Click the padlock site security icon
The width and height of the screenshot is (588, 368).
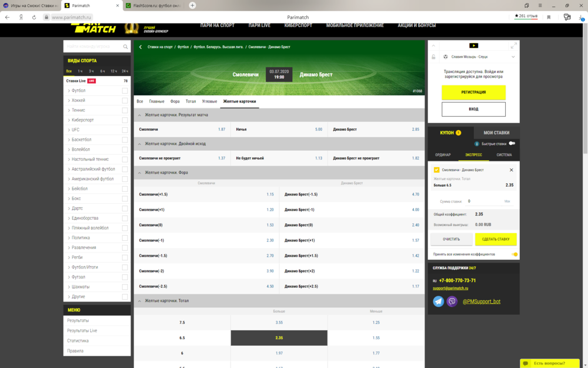[46, 17]
